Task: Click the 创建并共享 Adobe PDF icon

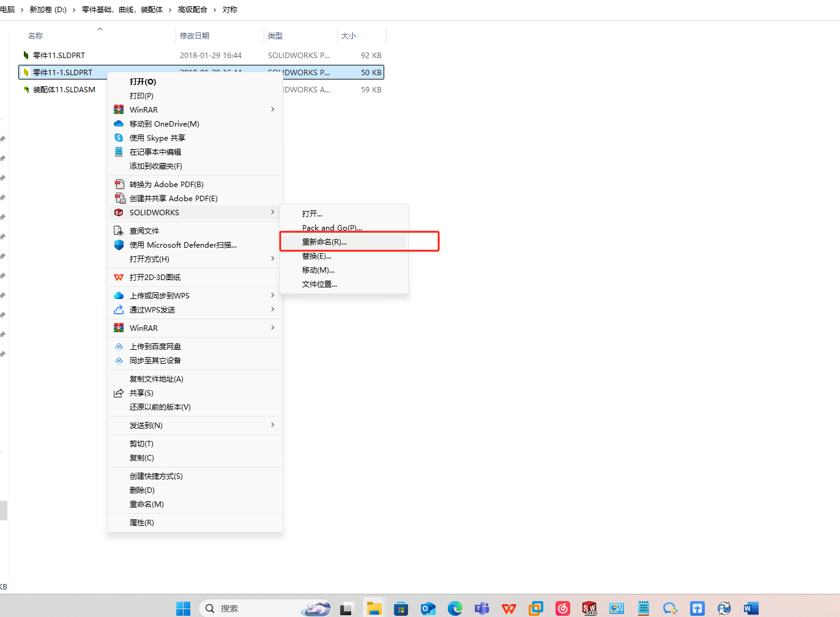Action: click(x=120, y=198)
